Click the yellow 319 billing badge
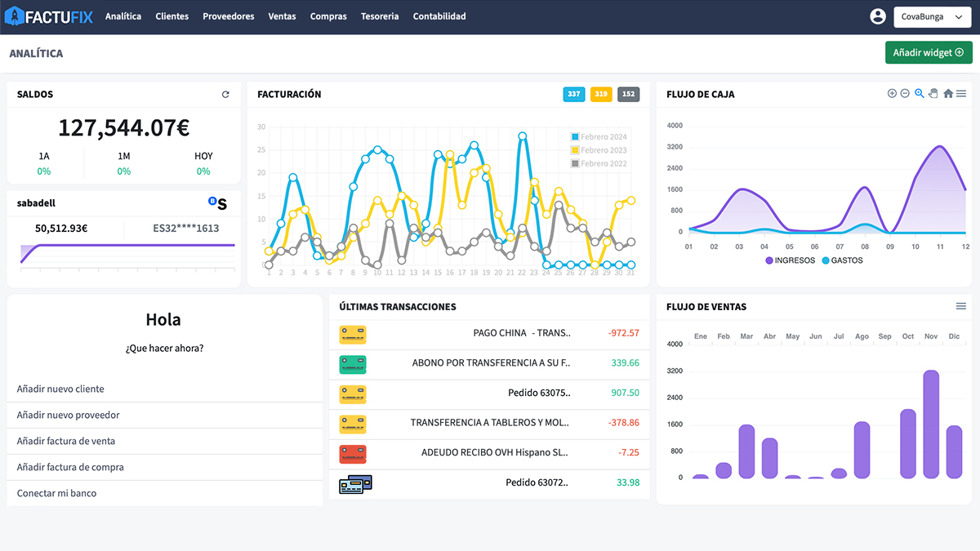The image size is (980, 551). coord(601,94)
